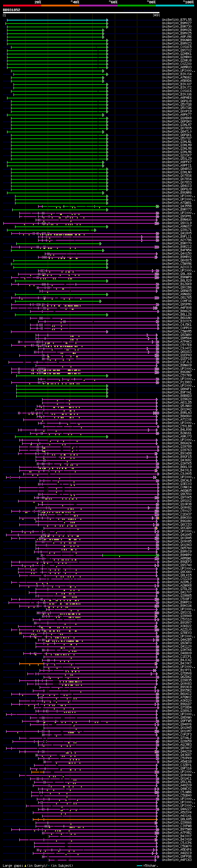This screenshot has width=197, height=868.
Task: Select hit label UniRef100_A9PJM6
Action: (x=177, y=37)
